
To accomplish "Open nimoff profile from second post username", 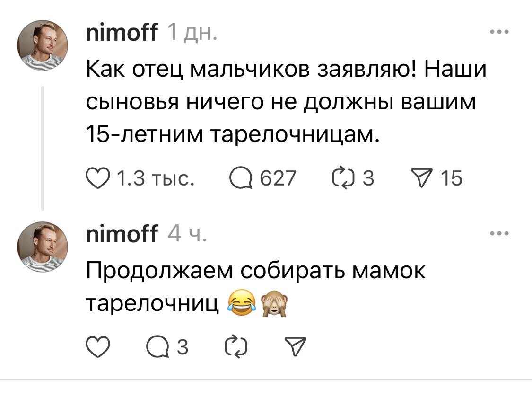I will coord(122,235).
